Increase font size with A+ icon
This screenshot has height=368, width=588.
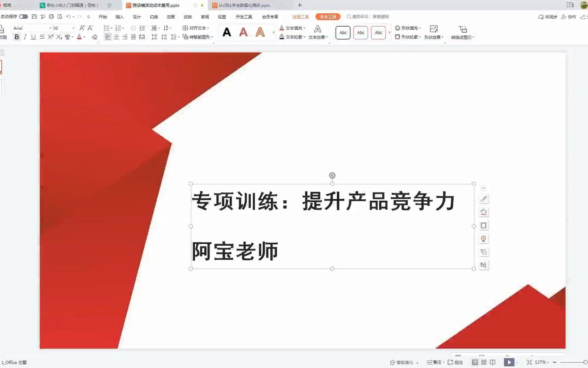pyautogui.click(x=82, y=28)
